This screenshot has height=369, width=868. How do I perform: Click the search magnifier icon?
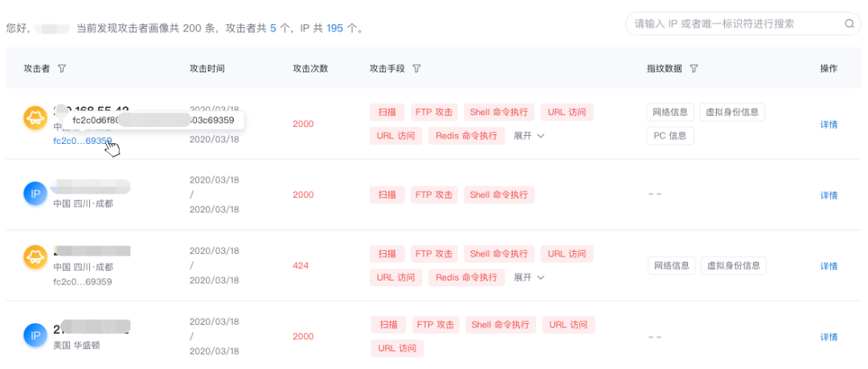(x=850, y=24)
